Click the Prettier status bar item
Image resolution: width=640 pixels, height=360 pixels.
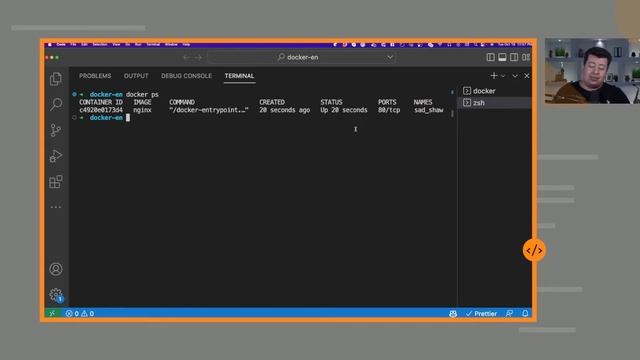click(x=481, y=313)
